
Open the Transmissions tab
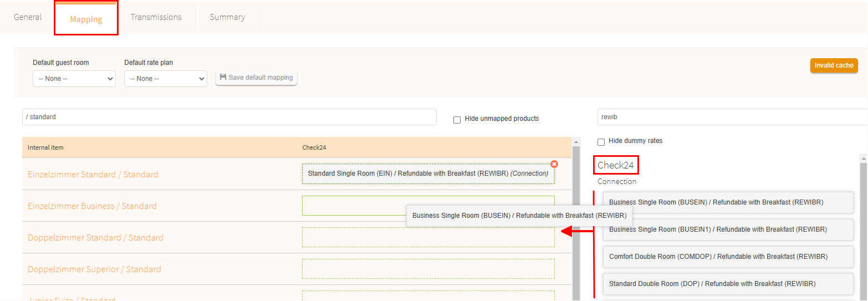[x=156, y=17]
